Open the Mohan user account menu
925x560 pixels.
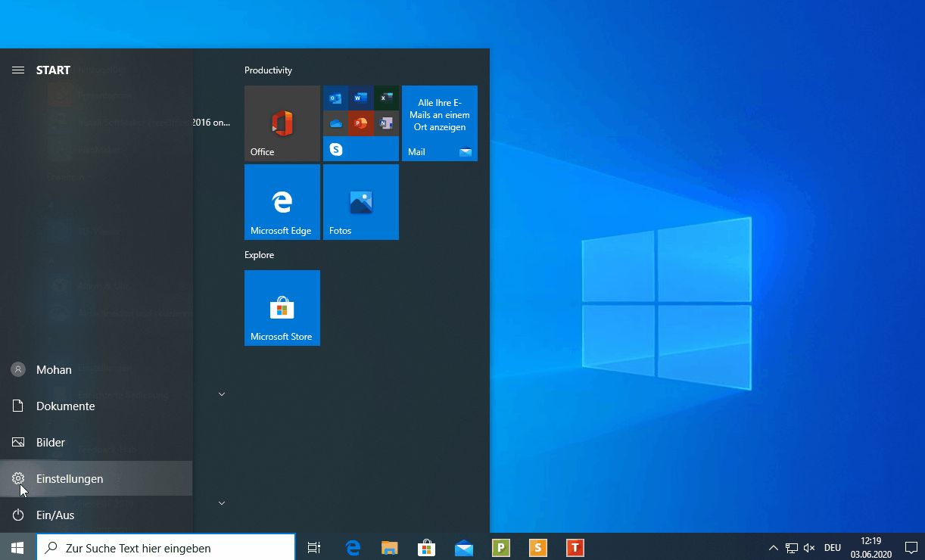[x=96, y=369]
